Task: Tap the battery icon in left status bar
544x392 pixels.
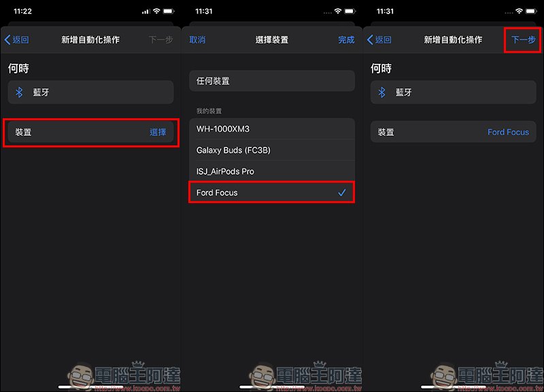Action: (x=169, y=11)
